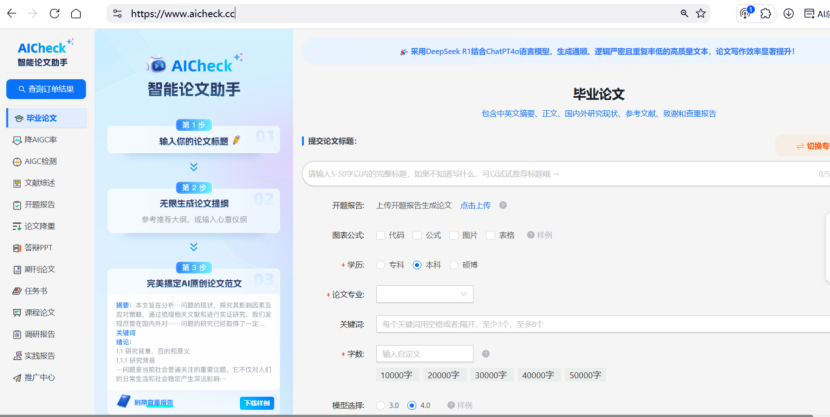This screenshot has width=830, height=417.
Task: Click the 关键词 input field
Action: point(603,324)
